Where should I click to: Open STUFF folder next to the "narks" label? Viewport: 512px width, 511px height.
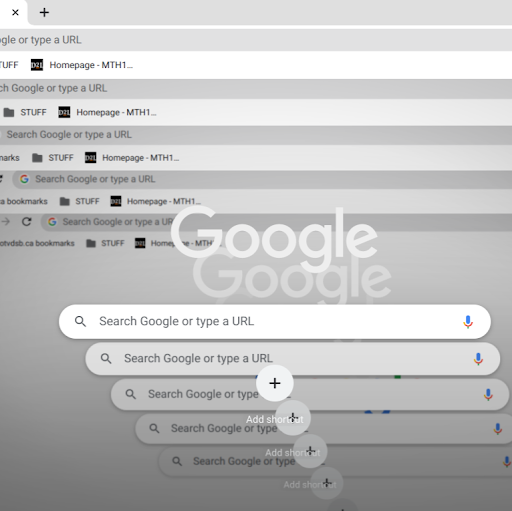click(53, 158)
